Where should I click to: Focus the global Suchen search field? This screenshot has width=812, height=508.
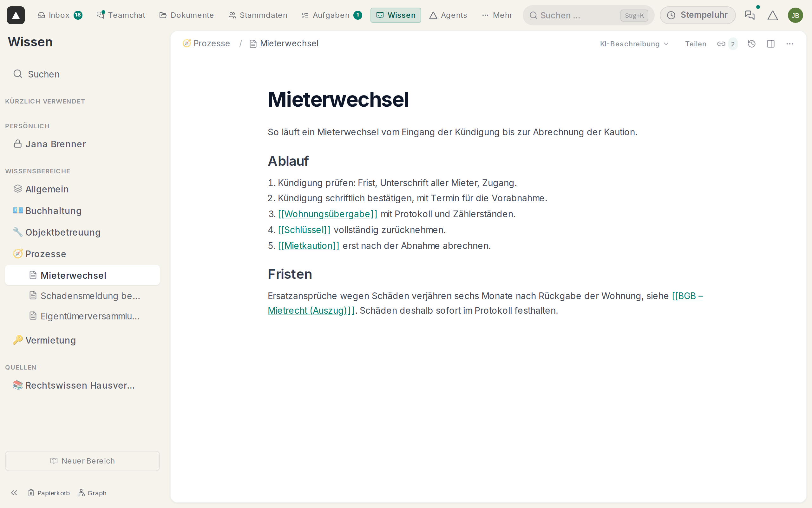tap(588, 15)
